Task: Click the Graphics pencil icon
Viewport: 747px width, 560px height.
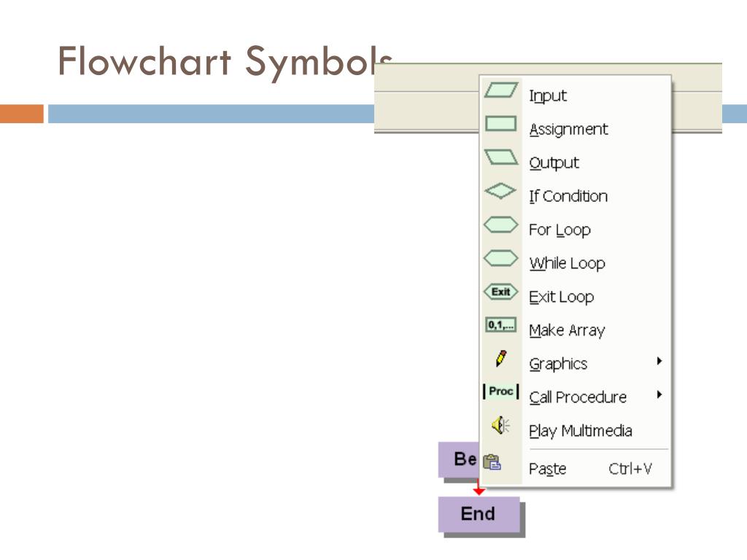Action: (500, 359)
